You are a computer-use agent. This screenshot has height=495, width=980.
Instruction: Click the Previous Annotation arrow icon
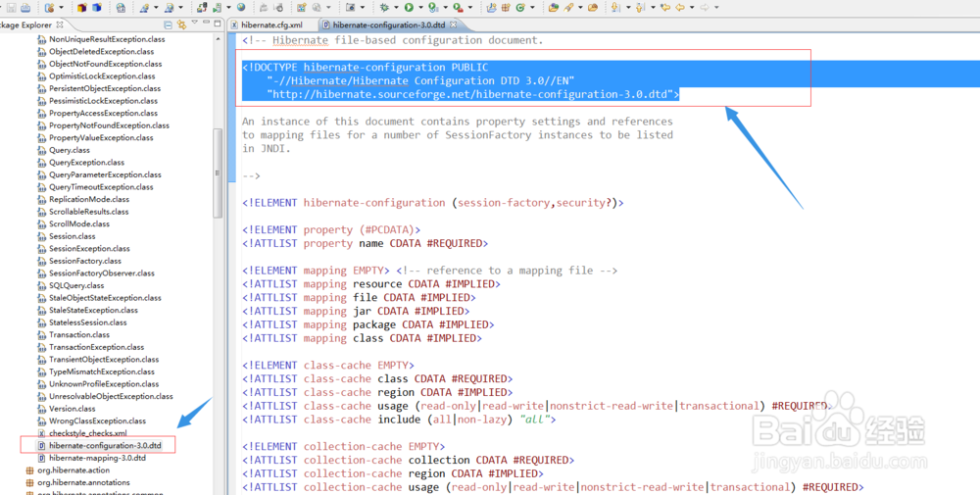(x=641, y=8)
